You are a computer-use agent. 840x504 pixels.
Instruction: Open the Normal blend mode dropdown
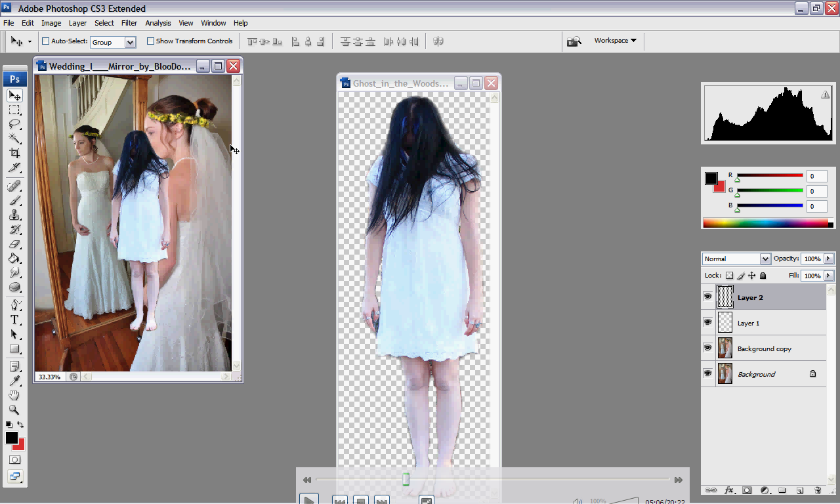point(765,259)
